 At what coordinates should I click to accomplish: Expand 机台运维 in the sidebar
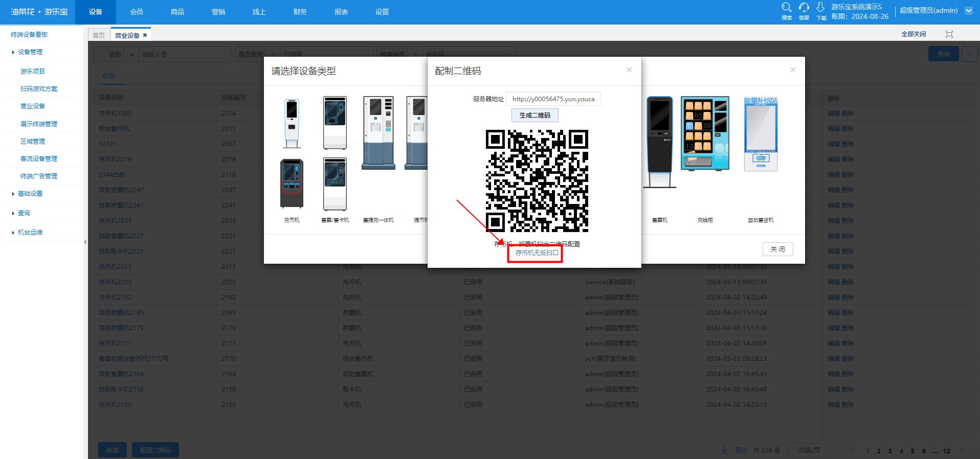tap(30, 233)
